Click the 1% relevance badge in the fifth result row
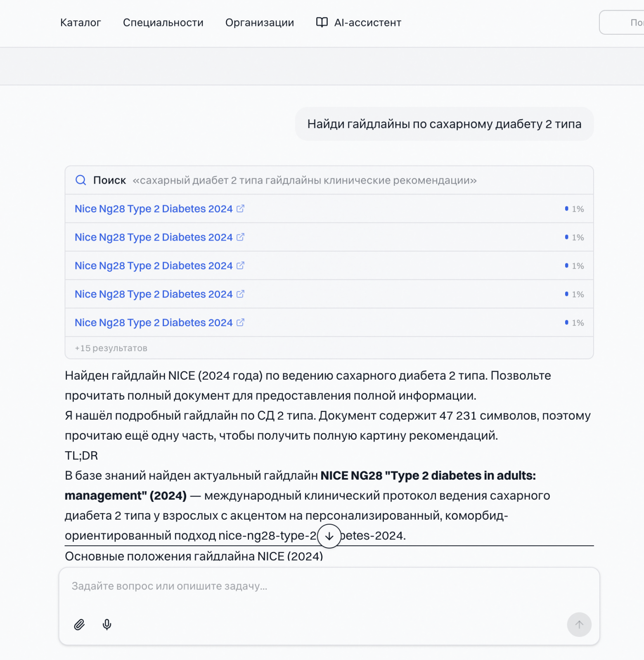644x660 pixels. pyautogui.click(x=574, y=323)
